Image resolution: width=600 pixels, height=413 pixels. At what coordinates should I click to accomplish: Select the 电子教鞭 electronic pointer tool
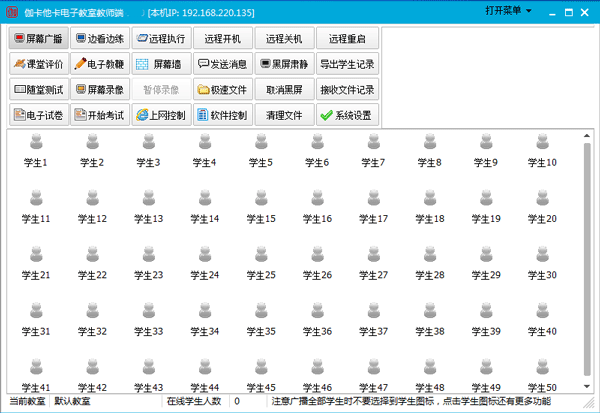click(x=100, y=64)
